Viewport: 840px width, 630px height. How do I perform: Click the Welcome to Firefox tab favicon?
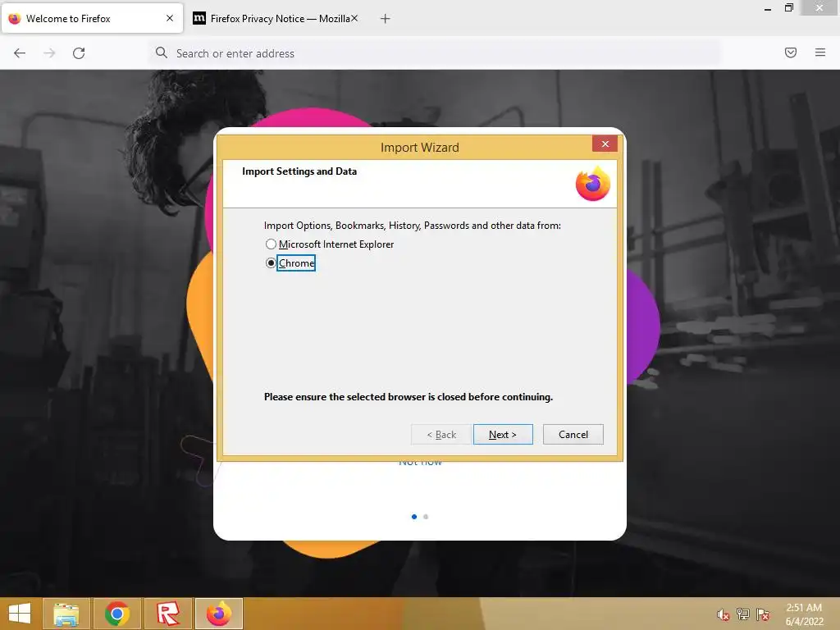click(15, 19)
